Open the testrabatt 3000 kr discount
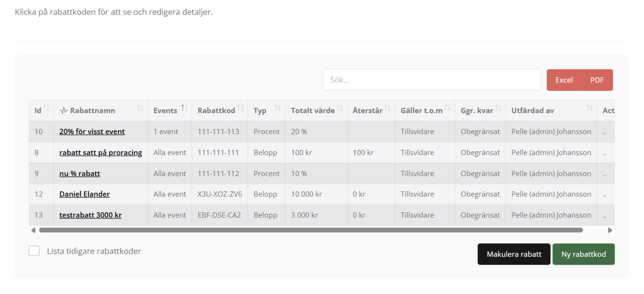The height and width of the screenshot is (294, 644). click(90, 215)
